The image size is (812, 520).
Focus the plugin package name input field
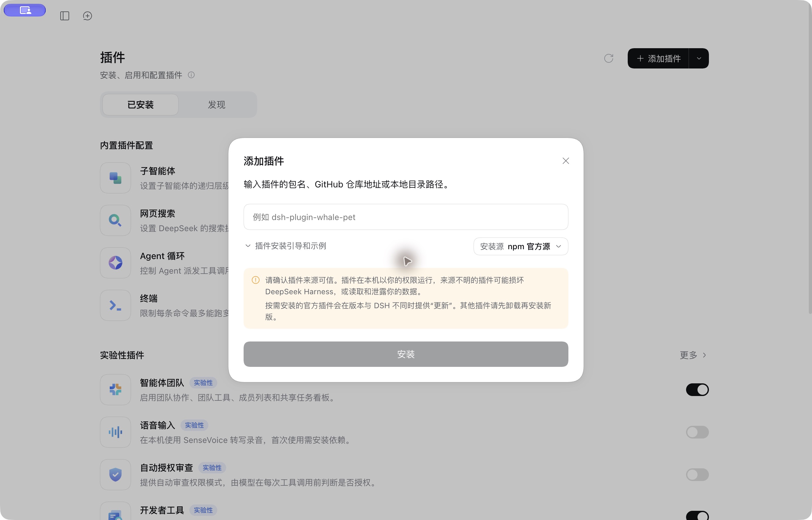point(406,217)
